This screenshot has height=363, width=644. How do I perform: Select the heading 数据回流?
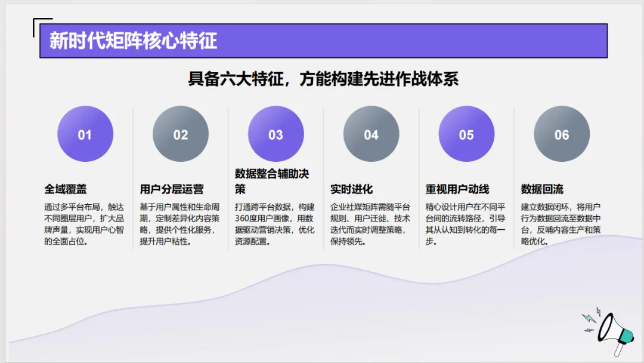click(542, 189)
